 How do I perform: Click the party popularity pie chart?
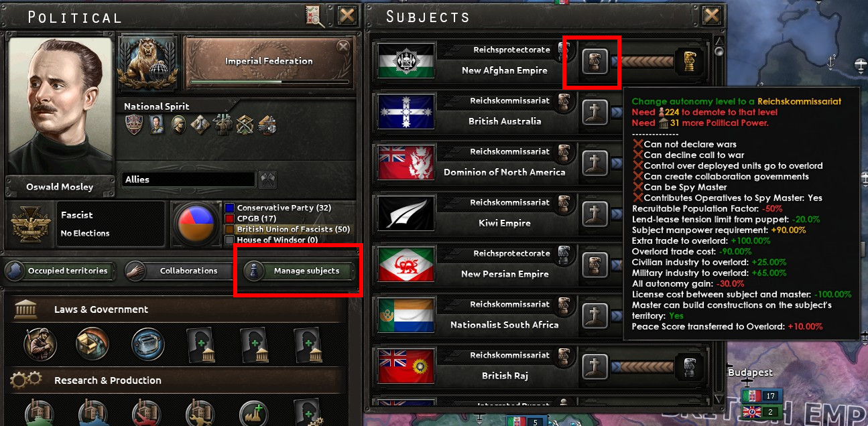(x=194, y=225)
